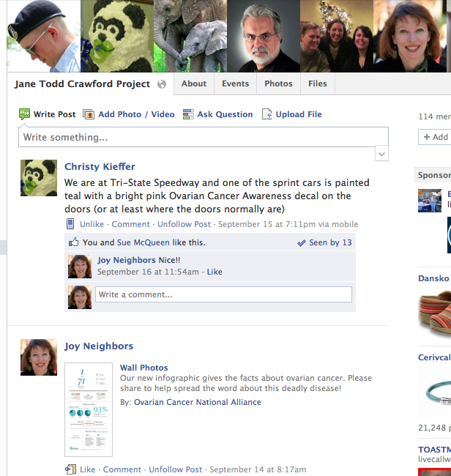Click the Write Post speech bubble icon
Viewport: 451px width, 476px height.
pos(24,114)
